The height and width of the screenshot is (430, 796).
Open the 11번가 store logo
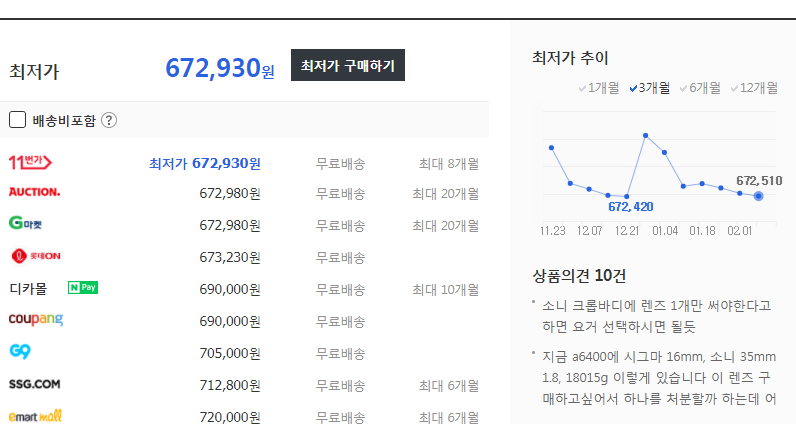tap(30, 162)
